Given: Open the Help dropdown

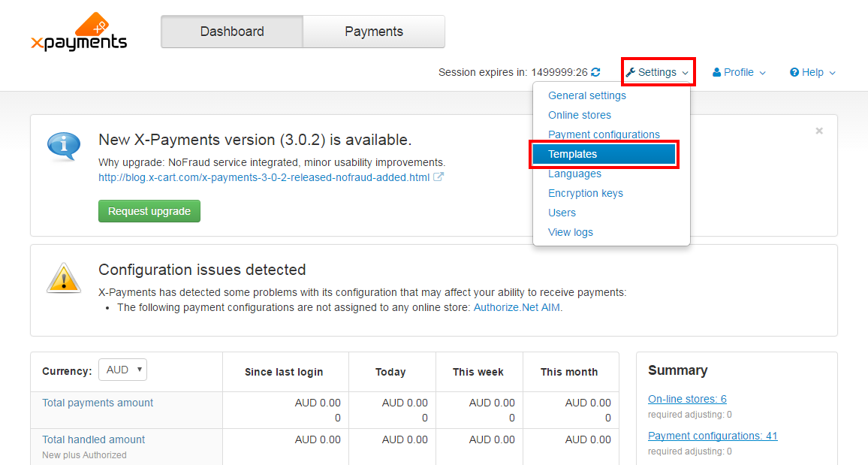Looking at the screenshot, I should click(812, 73).
